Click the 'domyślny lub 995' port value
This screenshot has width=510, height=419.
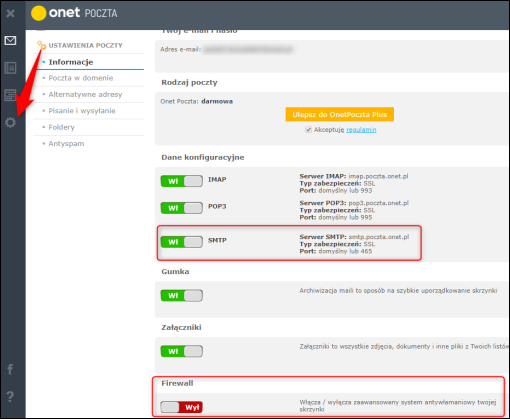coord(345,217)
